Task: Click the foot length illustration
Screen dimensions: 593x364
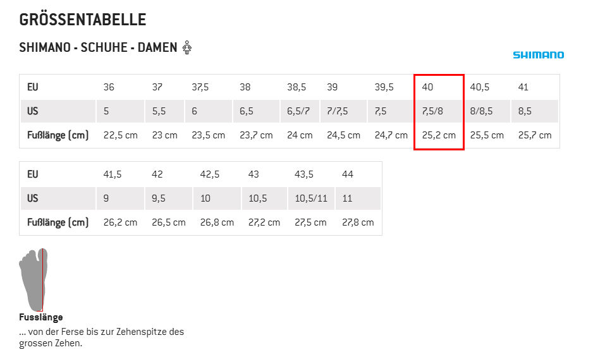Action: [x=34, y=280]
